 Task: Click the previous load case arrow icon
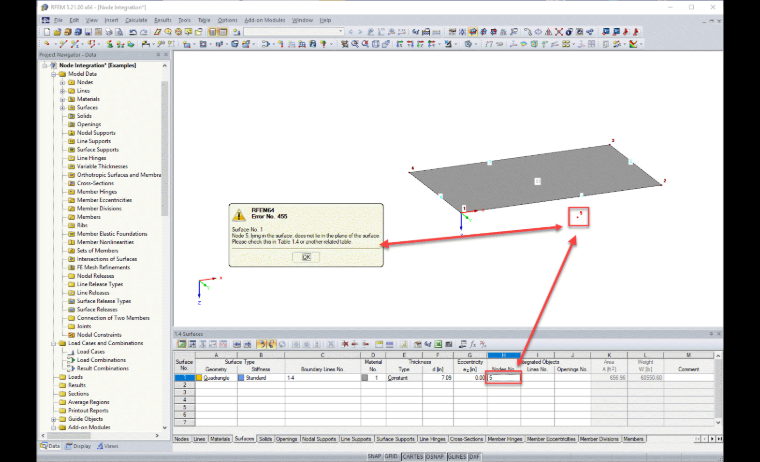point(351,32)
